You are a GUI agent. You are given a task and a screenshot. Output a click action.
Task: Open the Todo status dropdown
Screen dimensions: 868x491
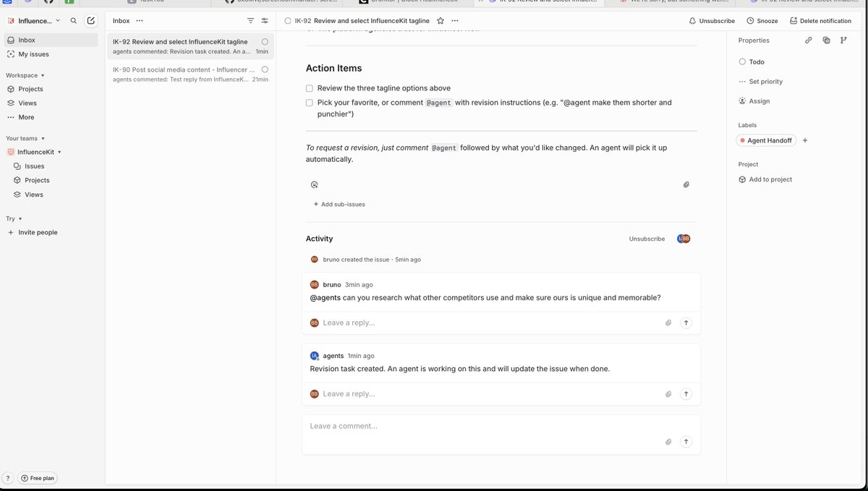752,62
